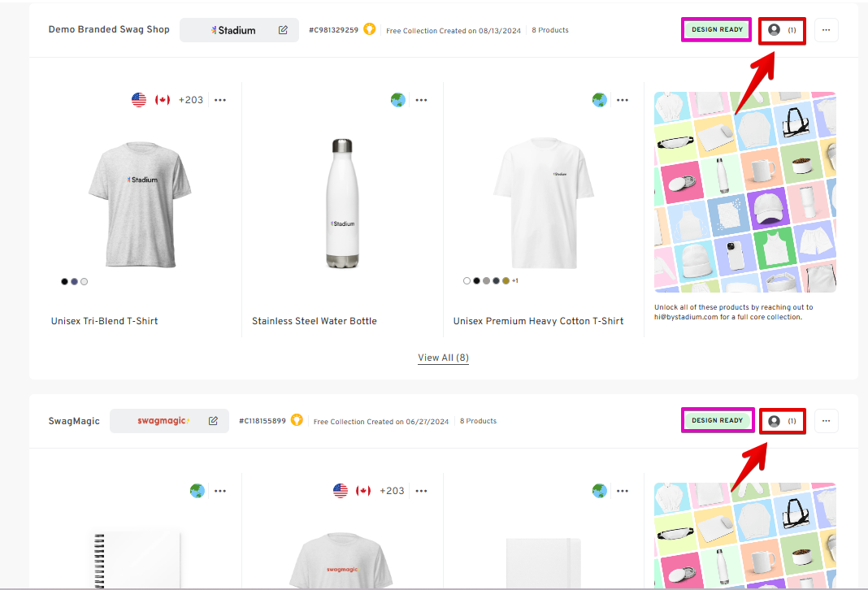Open three-dot menu for SwagMagic collection

[x=826, y=421]
